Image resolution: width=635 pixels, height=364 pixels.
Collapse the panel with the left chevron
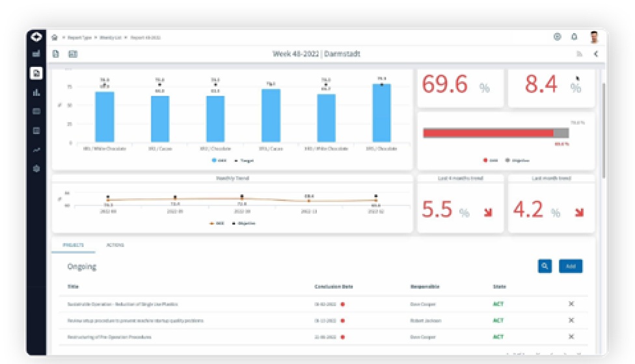click(596, 54)
